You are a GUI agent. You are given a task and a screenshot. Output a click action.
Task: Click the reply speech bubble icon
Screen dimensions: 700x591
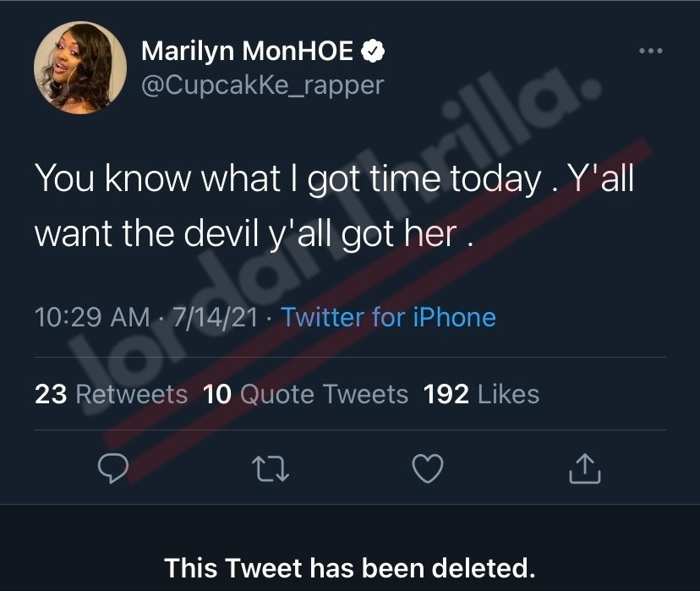point(113,468)
